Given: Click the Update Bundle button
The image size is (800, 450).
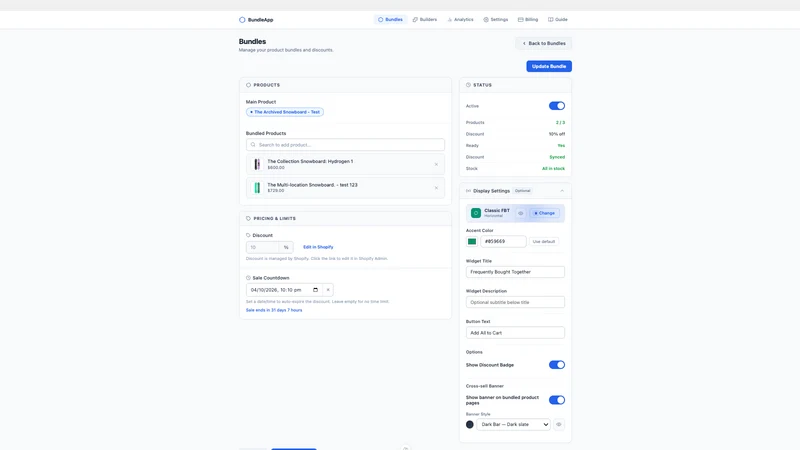Looking at the screenshot, I should point(549,66).
